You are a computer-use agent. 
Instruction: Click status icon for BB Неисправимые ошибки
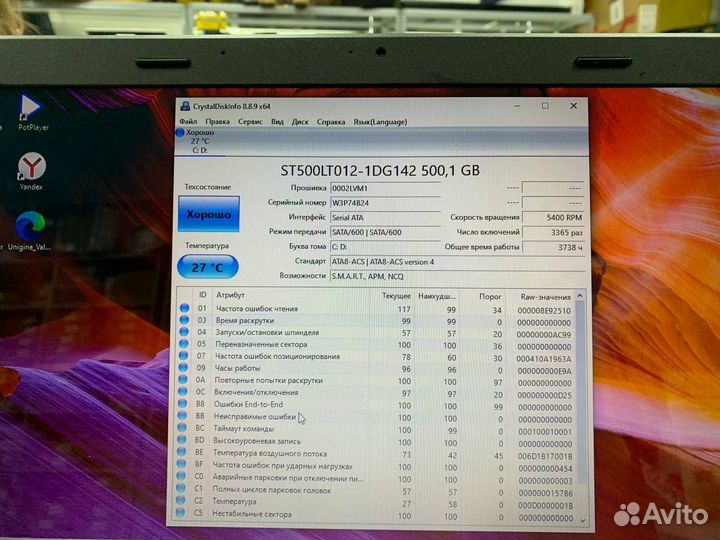click(x=182, y=416)
